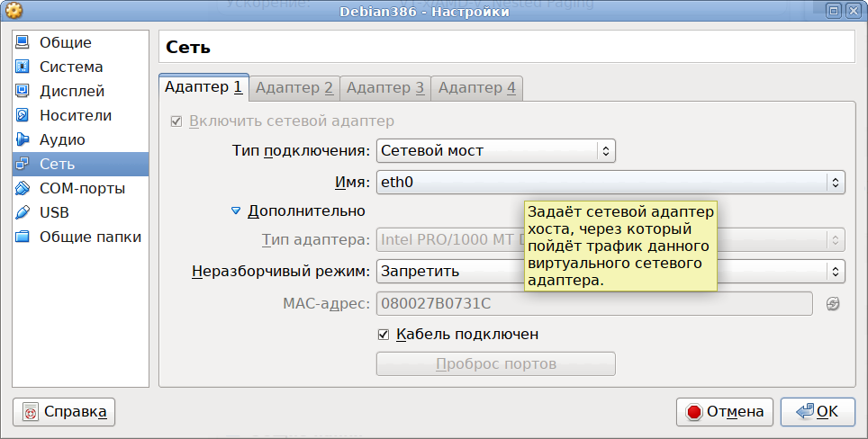This screenshot has height=439, width=868.
Task: Click the MAC-адрес input field
Action: pyautogui.click(x=593, y=304)
